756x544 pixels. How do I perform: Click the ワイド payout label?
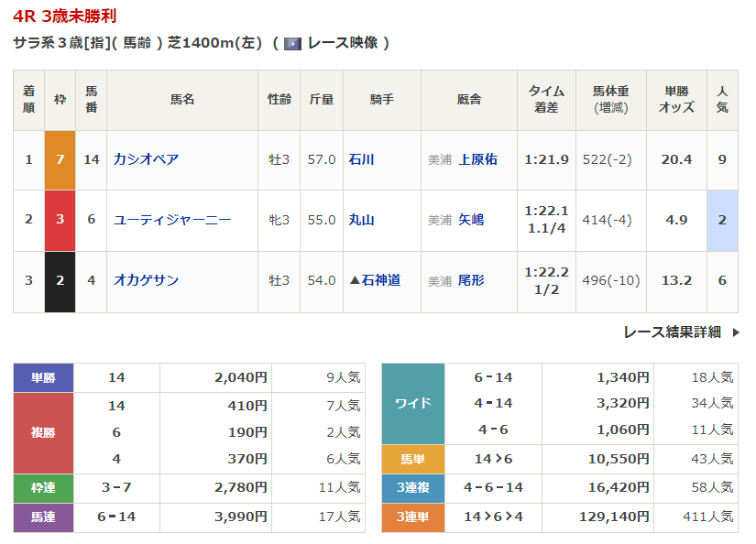click(x=412, y=404)
